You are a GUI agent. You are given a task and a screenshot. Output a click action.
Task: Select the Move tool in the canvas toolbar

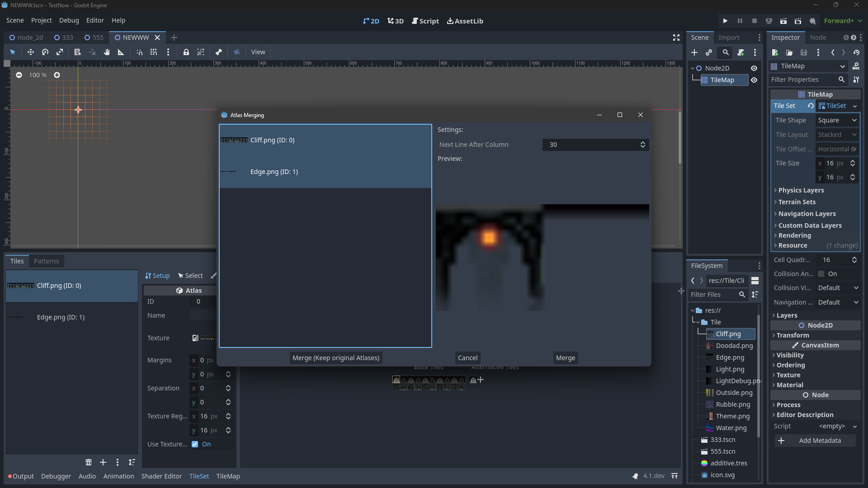30,52
